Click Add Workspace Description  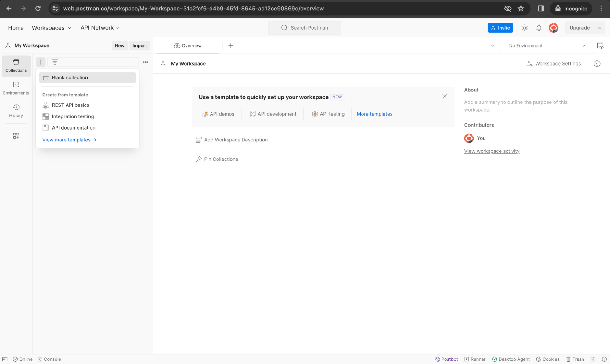(x=231, y=140)
